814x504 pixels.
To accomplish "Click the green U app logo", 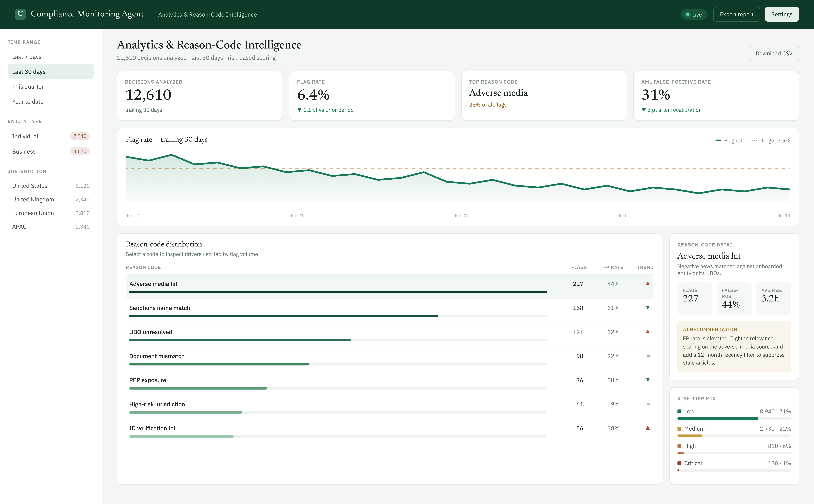I will click(20, 14).
